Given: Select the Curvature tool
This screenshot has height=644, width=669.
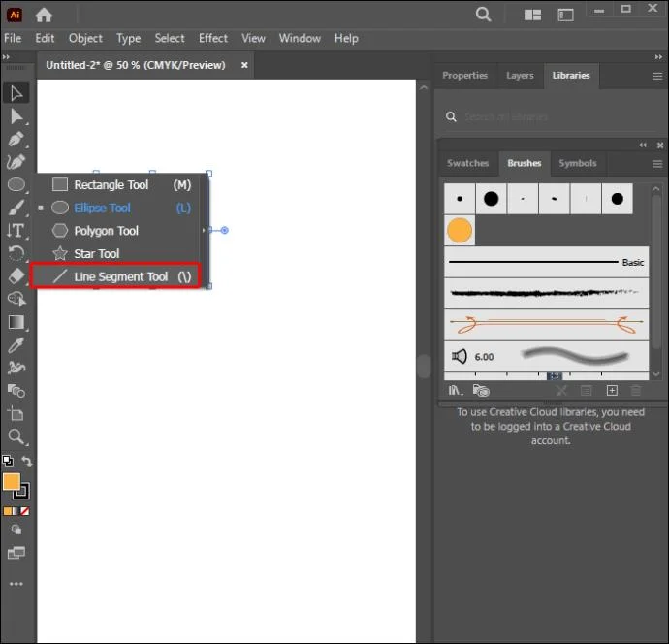Looking at the screenshot, I should (16, 162).
